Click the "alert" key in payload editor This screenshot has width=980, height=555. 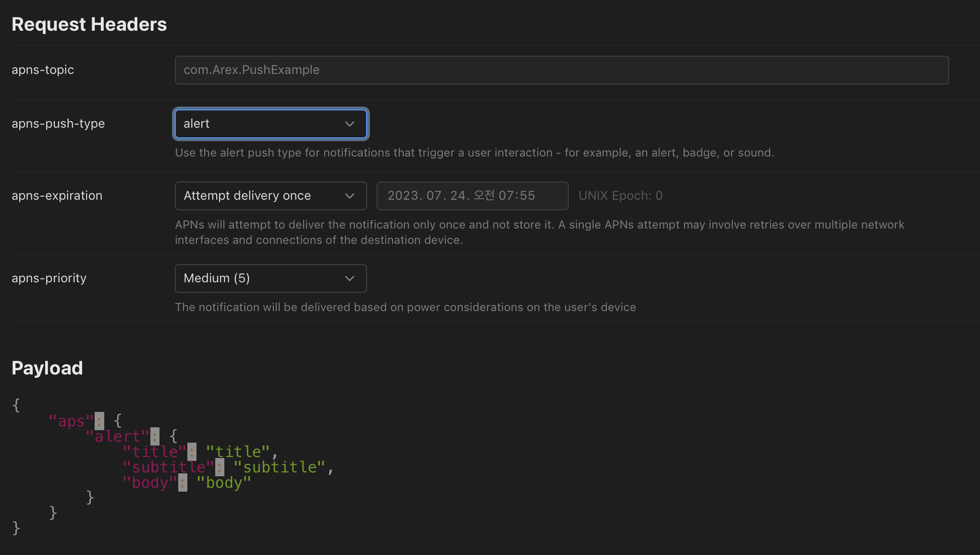tap(118, 436)
